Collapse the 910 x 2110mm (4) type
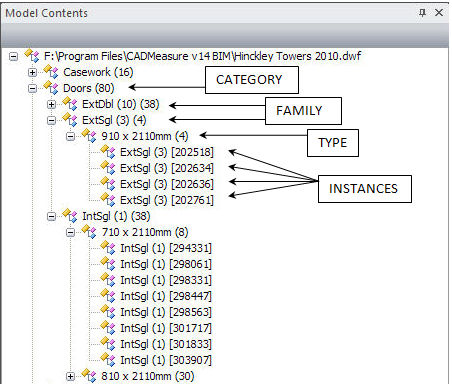The width and height of the screenshot is (452, 384). [x=70, y=136]
